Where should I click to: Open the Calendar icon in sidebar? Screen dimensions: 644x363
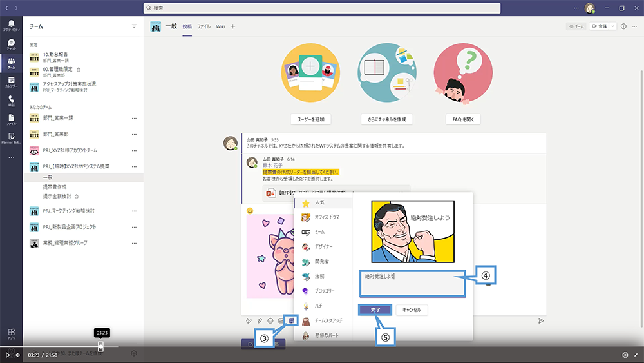(x=11, y=82)
